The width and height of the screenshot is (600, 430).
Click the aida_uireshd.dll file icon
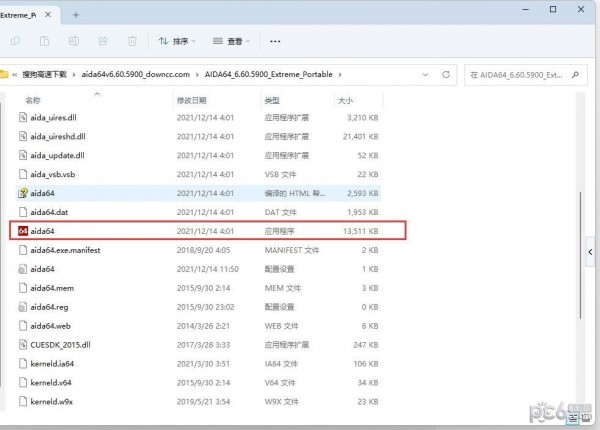[x=23, y=136]
